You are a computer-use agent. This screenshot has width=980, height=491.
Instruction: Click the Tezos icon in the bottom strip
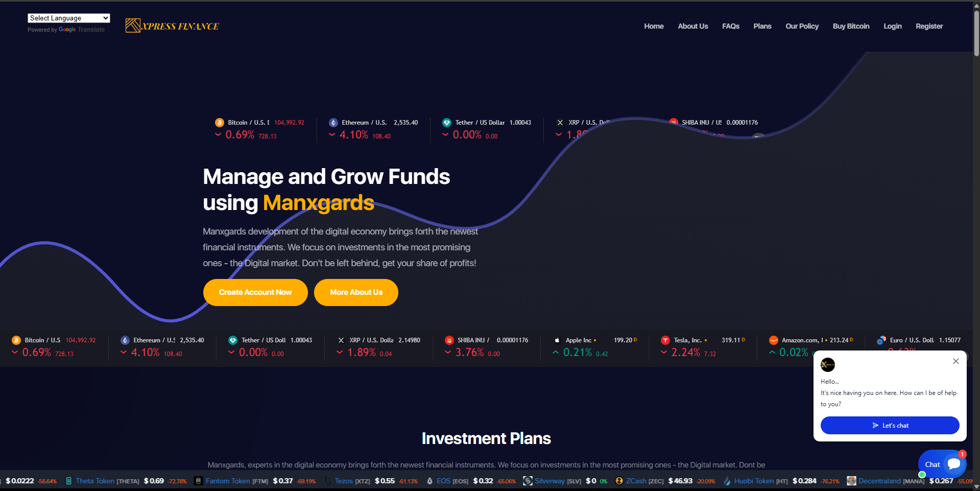[327, 481]
